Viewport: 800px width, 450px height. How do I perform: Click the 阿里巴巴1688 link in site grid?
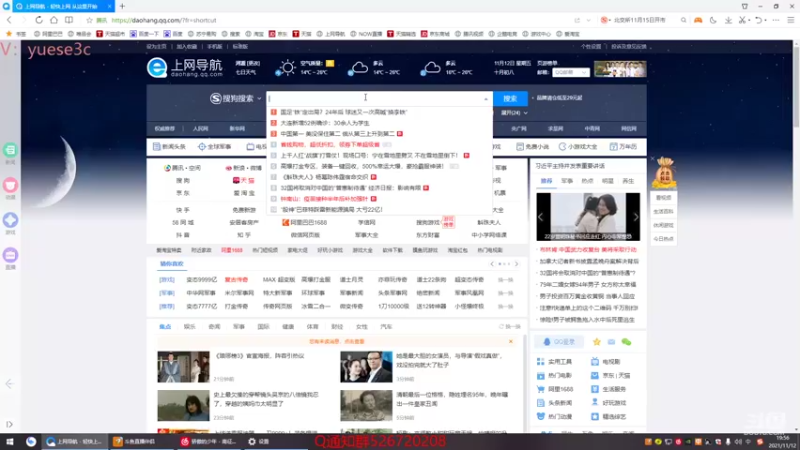tap(305, 223)
